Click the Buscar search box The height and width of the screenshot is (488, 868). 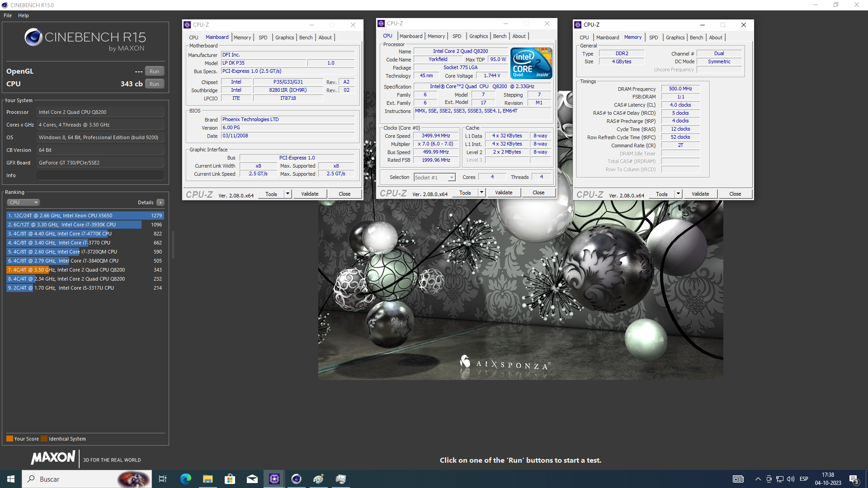(87, 479)
